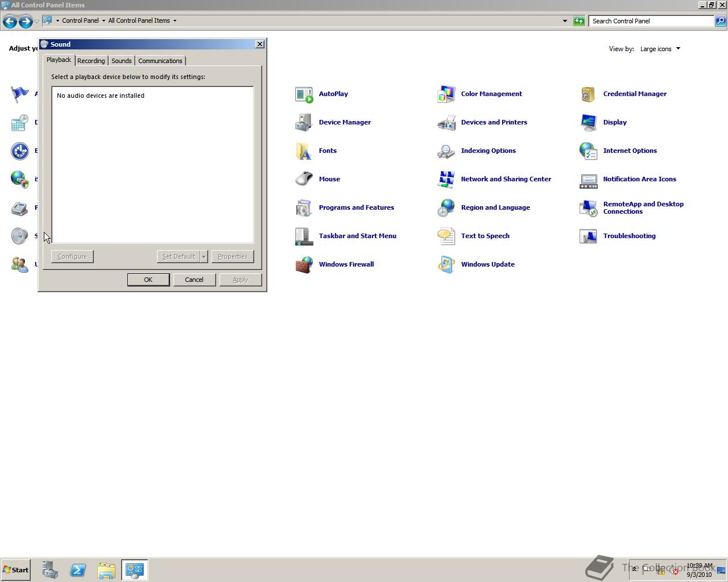Viewport: 728px width, 582px height.
Task: Click the muted volume tray icon
Action: pyautogui.click(x=673, y=570)
